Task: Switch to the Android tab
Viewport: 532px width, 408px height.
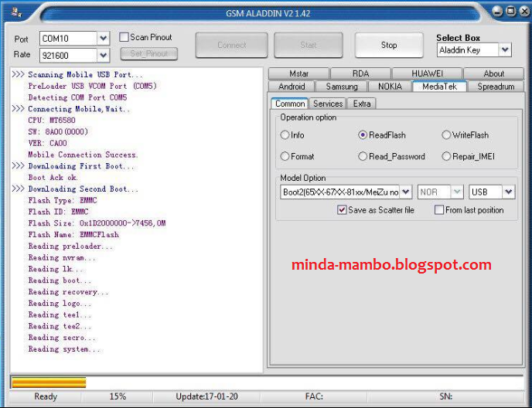Action: click(x=292, y=87)
